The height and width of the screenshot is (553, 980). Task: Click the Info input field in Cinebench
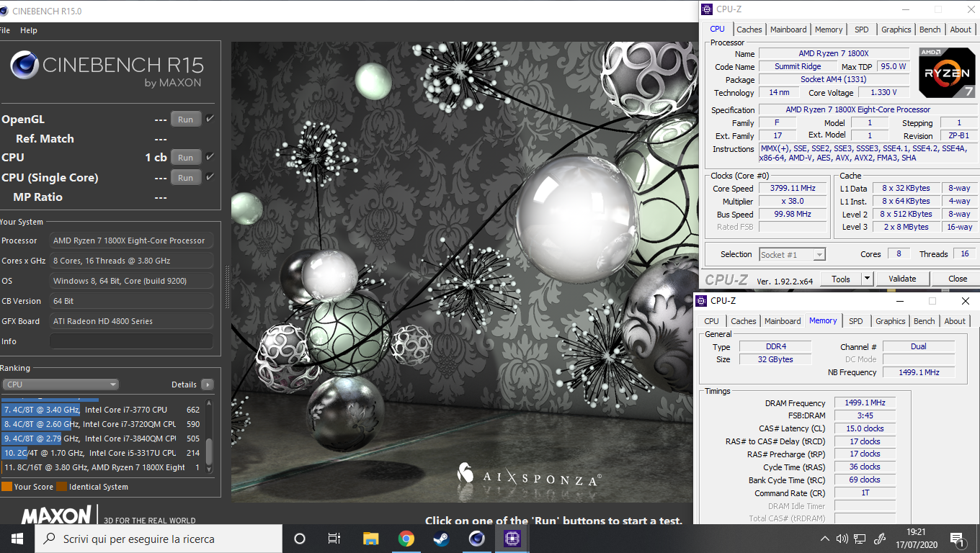click(131, 341)
